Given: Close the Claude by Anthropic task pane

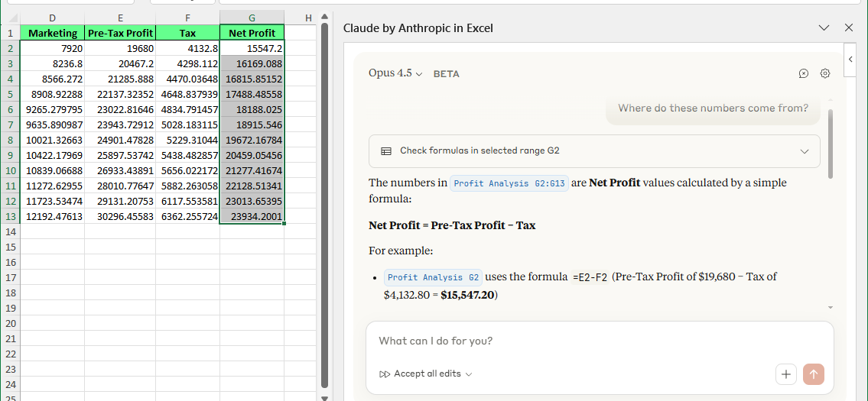Looking at the screenshot, I should 848,28.
